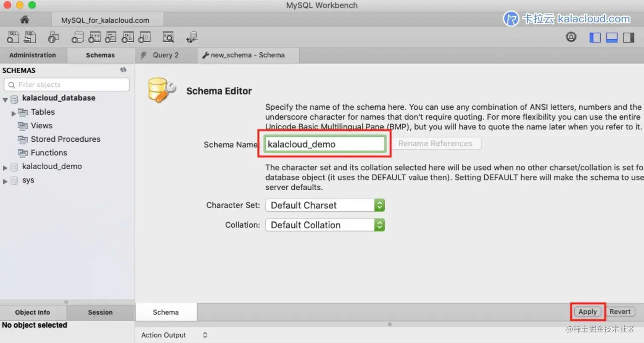Create a new stored procedure icon

click(128, 37)
